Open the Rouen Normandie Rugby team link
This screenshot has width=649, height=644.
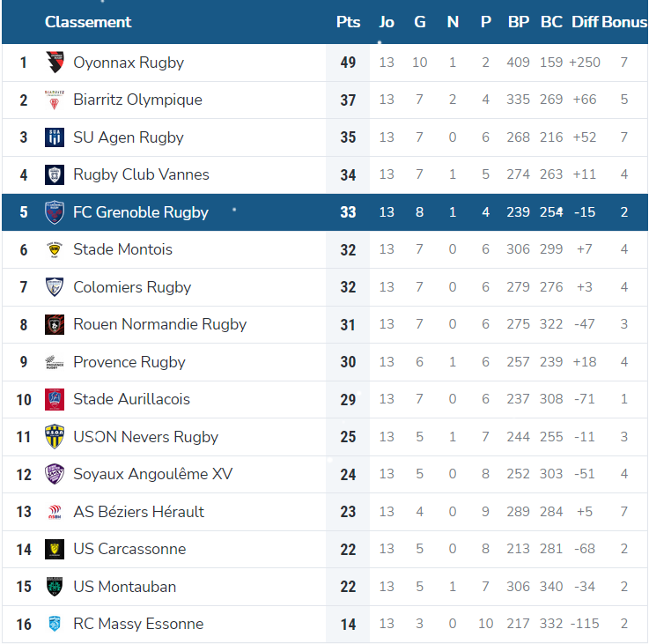(x=159, y=324)
